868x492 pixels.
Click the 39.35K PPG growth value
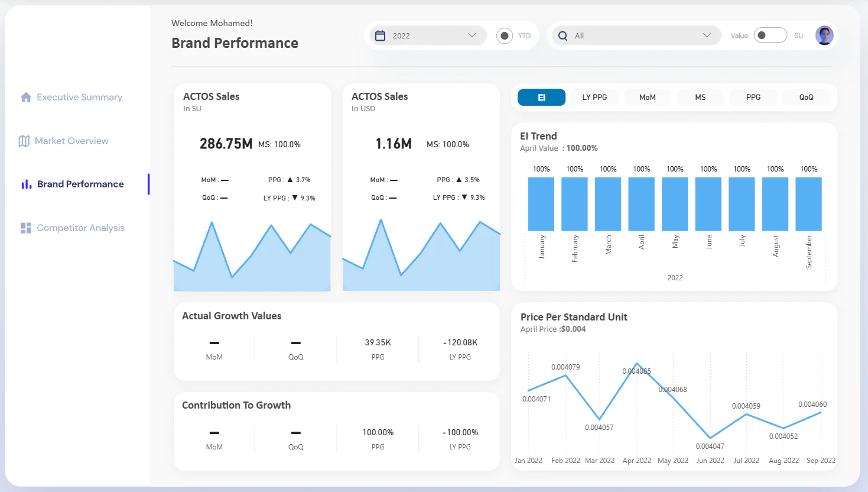[x=378, y=342]
